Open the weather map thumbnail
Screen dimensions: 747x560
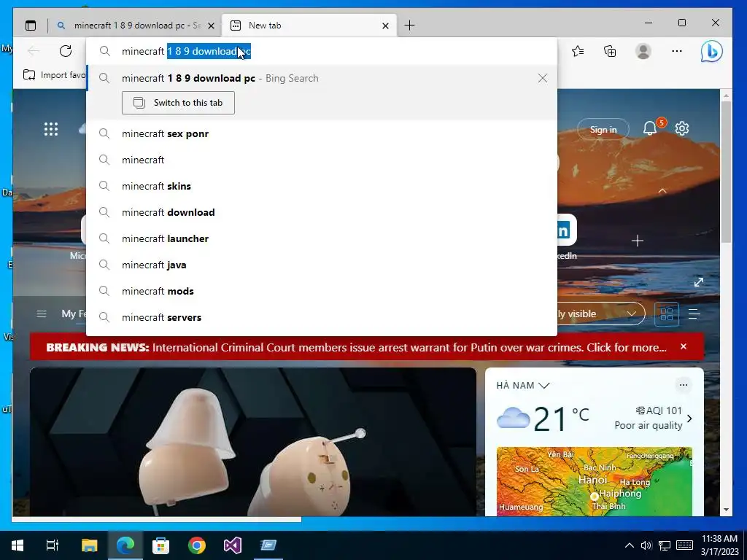594,481
